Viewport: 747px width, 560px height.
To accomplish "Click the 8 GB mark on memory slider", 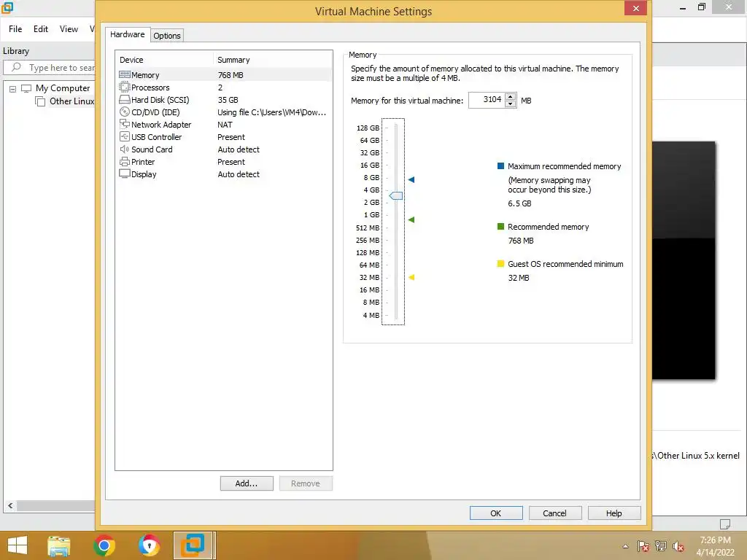I will coord(371,178).
